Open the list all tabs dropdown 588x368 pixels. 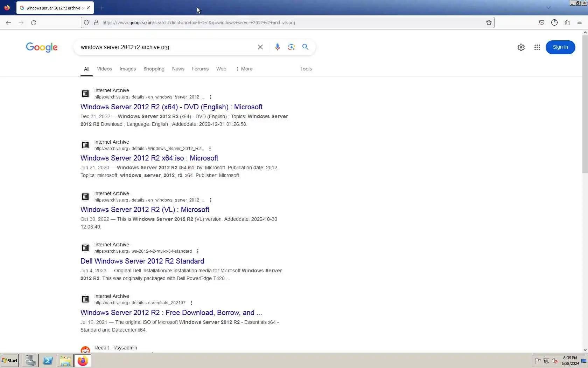[548, 8]
